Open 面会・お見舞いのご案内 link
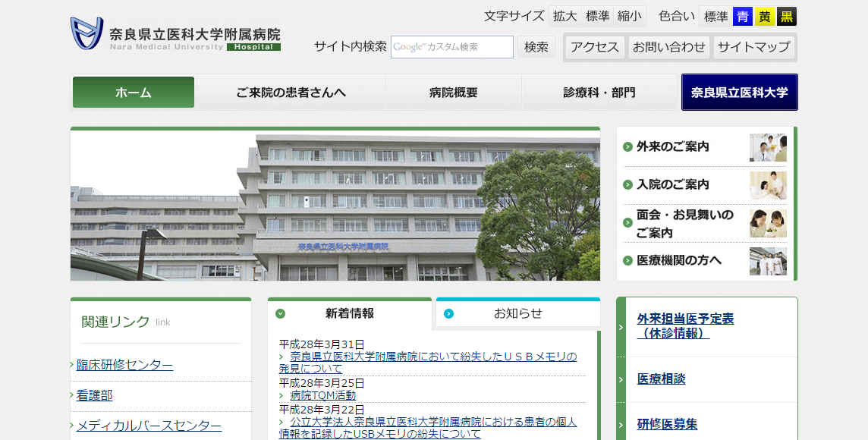The image size is (868, 440). [685, 224]
